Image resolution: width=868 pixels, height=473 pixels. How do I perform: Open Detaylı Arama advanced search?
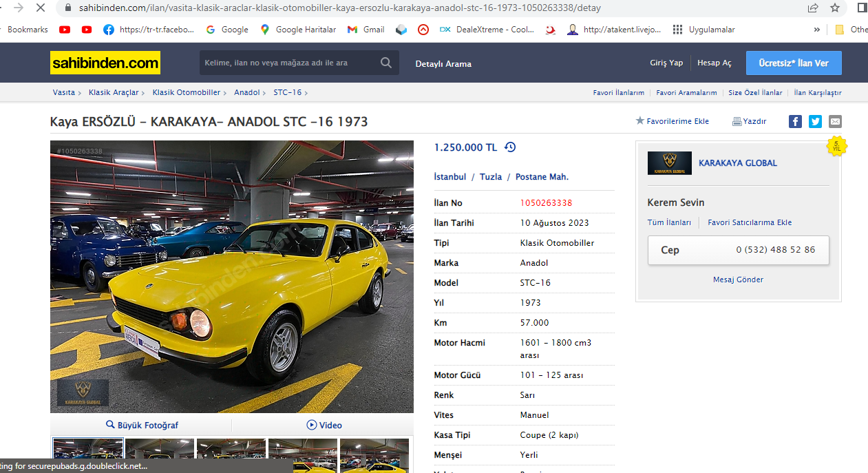[443, 63]
